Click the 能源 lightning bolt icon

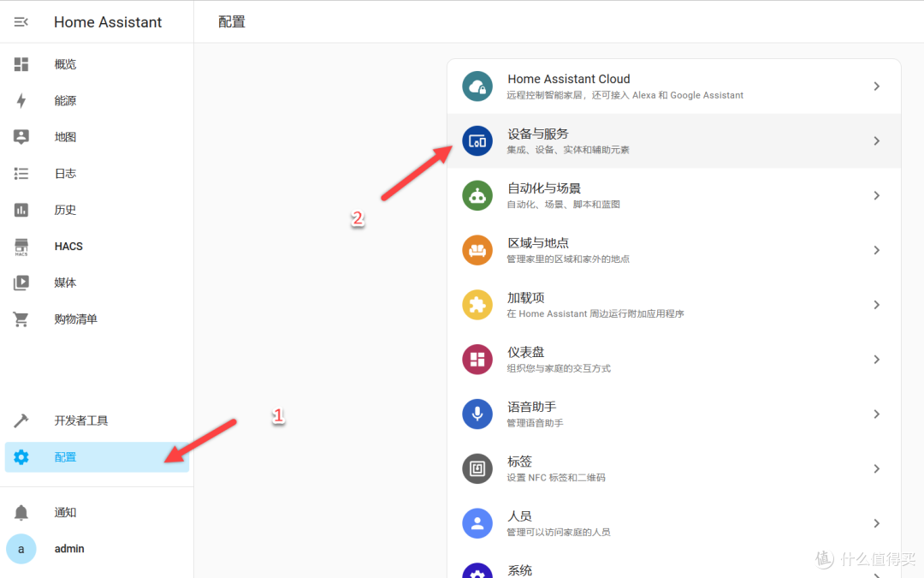[x=21, y=101]
